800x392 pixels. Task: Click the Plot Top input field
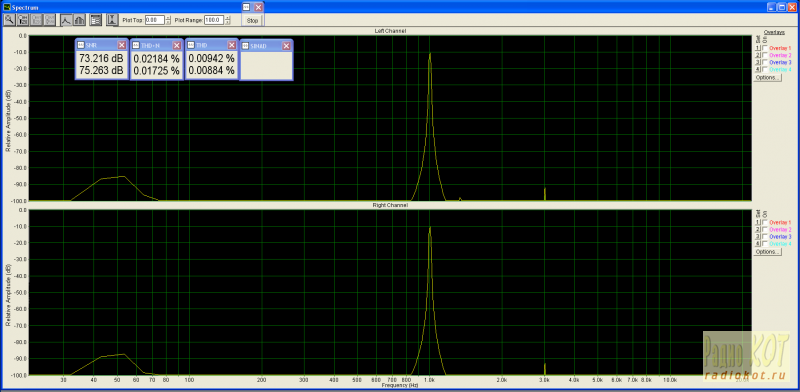[x=155, y=20]
